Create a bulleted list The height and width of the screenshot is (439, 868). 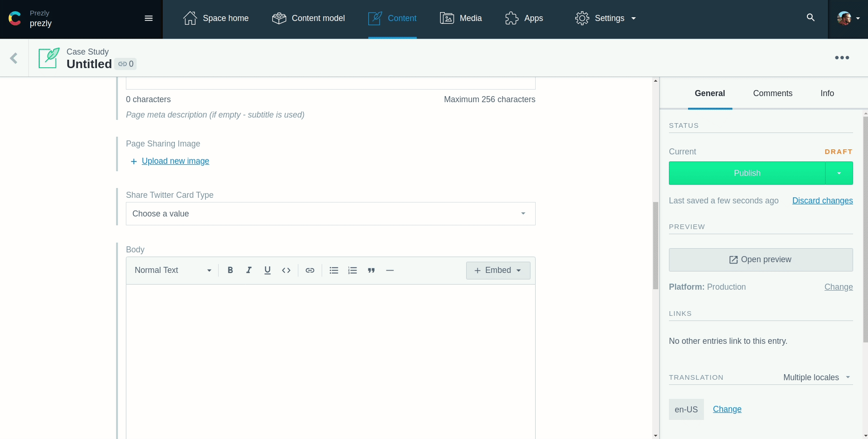click(x=334, y=270)
